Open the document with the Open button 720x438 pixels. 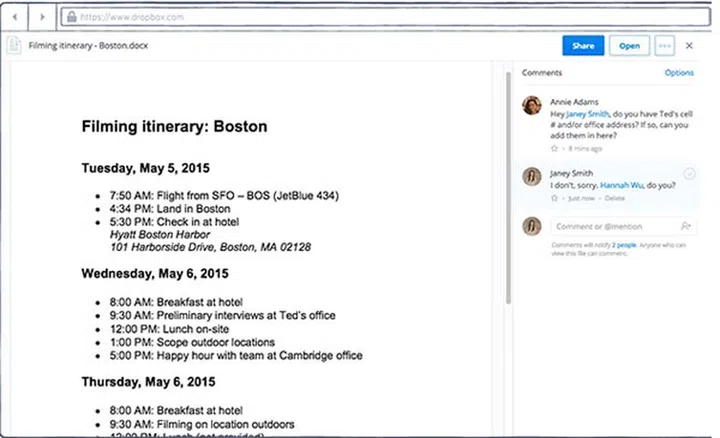[629, 45]
